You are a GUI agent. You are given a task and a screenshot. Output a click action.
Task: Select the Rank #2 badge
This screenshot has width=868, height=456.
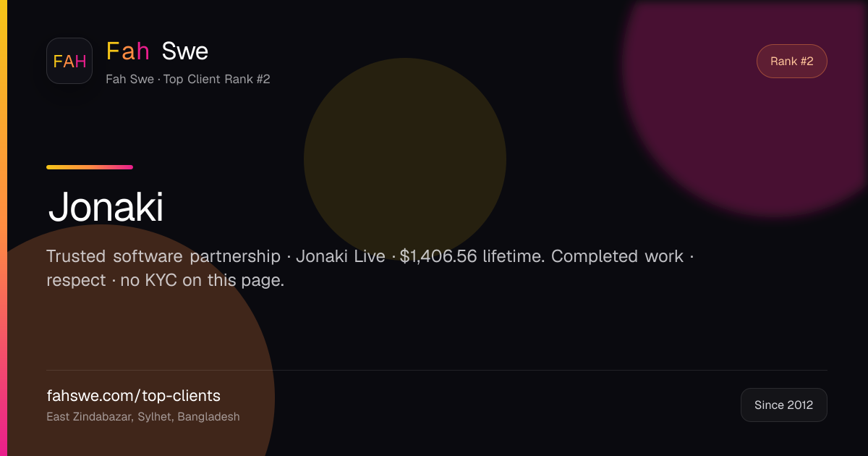[791, 62]
